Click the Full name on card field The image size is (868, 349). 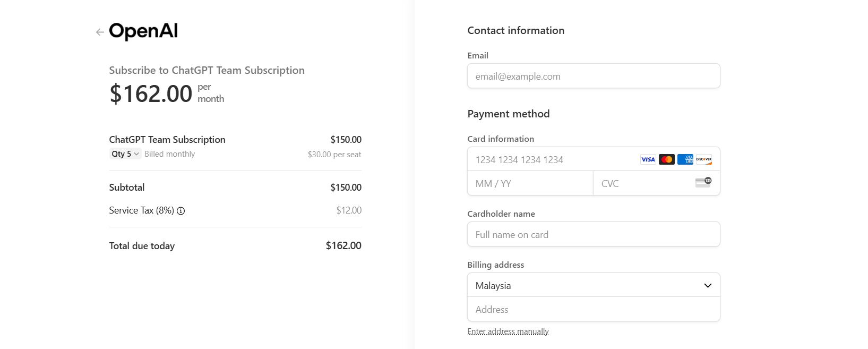coord(594,234)
